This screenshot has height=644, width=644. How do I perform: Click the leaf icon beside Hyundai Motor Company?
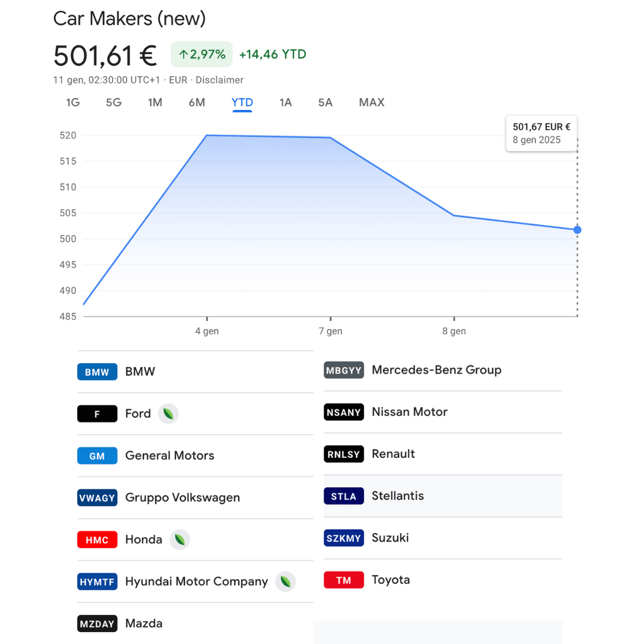pyautogui.click(x=286, y=581)
